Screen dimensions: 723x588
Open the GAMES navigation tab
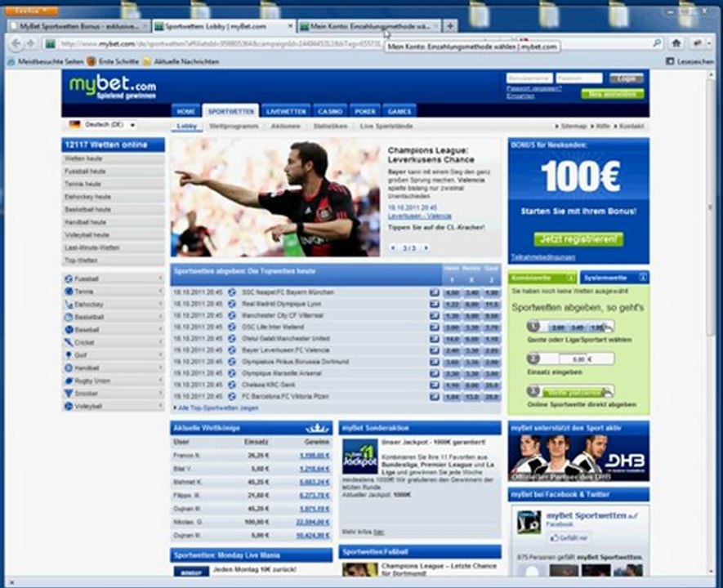point(399,111)
